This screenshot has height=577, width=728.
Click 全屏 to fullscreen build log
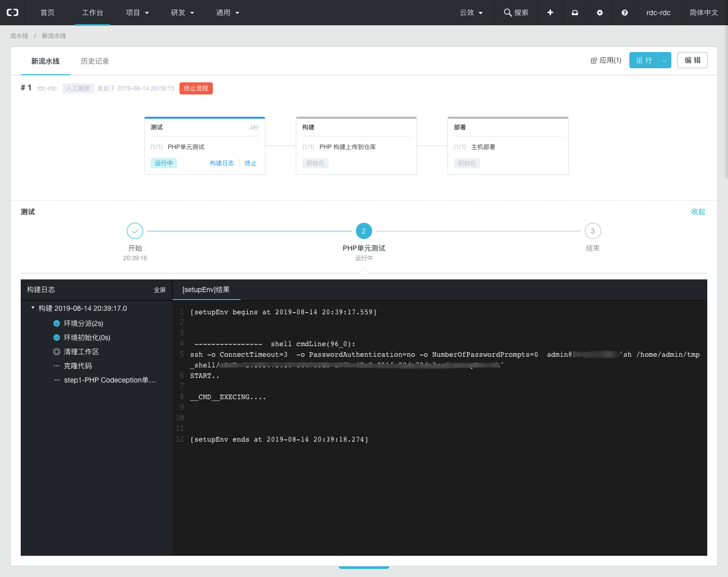coord(160,290)
